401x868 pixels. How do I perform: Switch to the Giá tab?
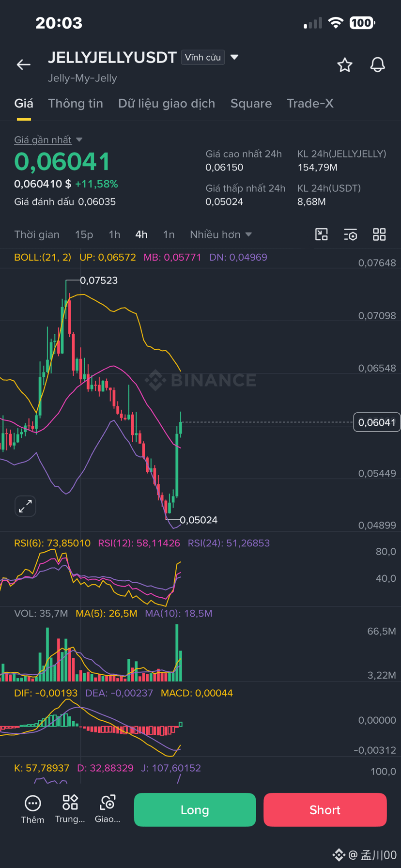(24, 104)
